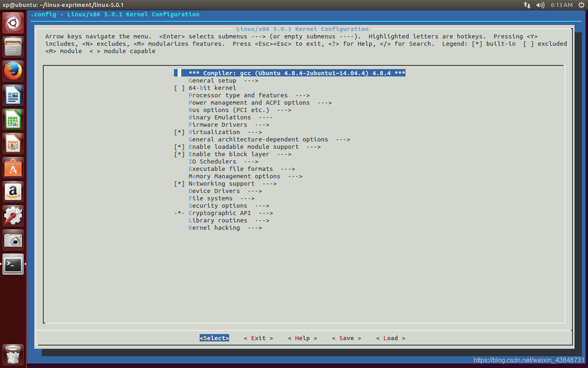The image size is (588, 368).
Task: Click Cryptographic API label
Action: [x=220, y=213]
